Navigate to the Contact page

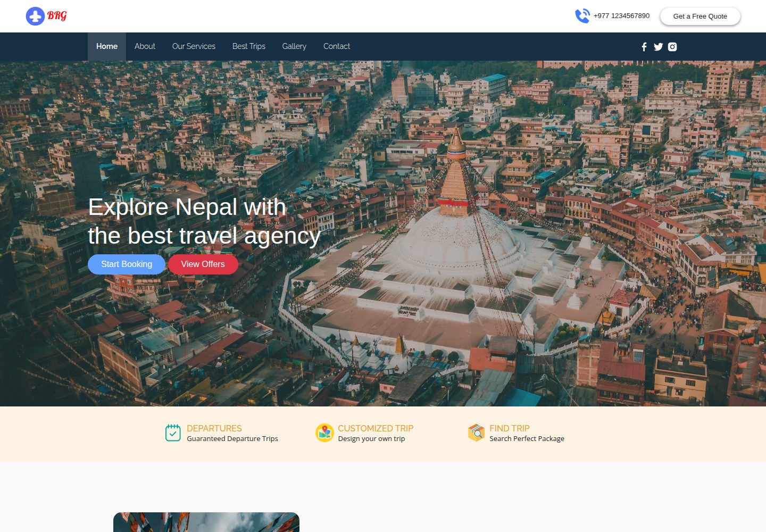337,46
